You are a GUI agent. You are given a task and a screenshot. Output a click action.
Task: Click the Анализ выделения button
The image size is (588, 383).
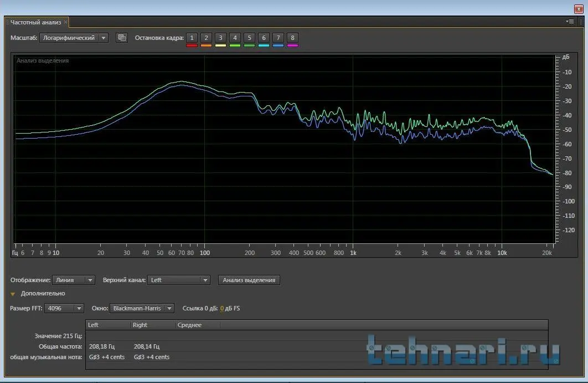tap(249, 280)
